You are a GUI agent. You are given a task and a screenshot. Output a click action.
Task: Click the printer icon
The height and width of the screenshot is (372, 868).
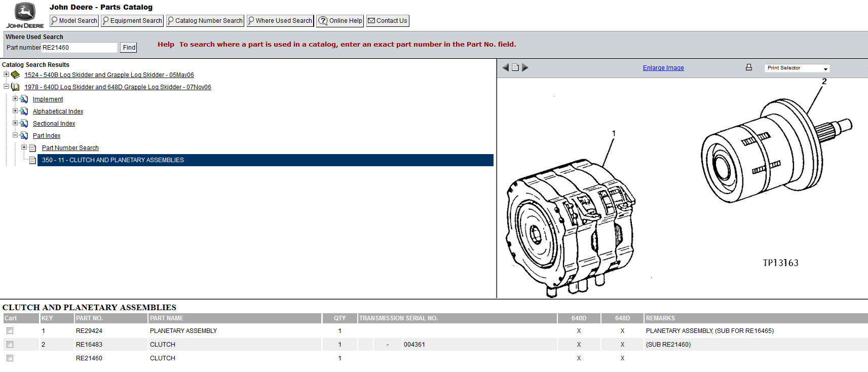click(748, 67)
